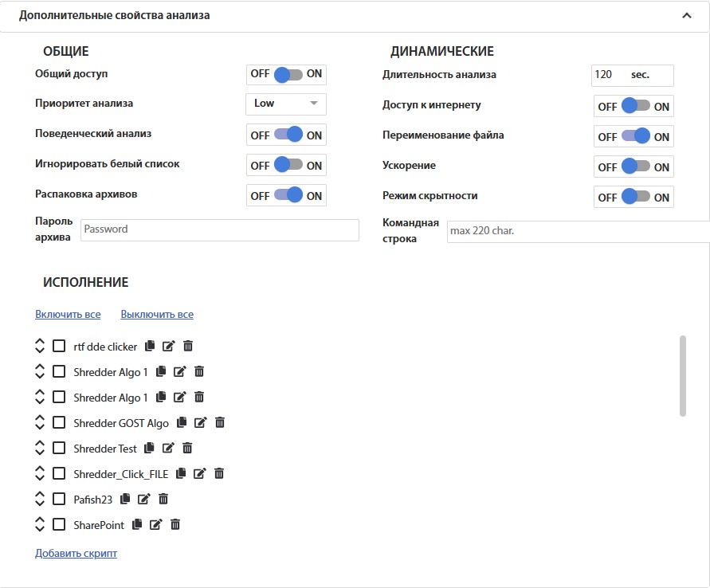The height and width of the screenshot is (588, 710).
Task: Enable the Режим скрытности switch
Action: (634, 197)
